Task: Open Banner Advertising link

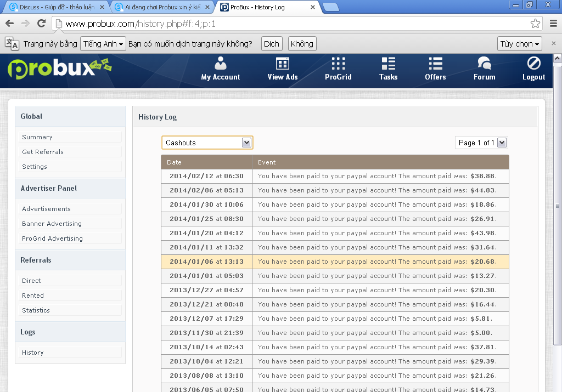Action: (70, 223)
